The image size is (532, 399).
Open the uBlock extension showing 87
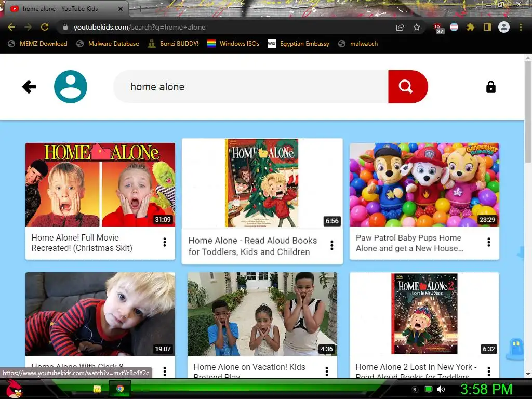[x=438, y=28]
